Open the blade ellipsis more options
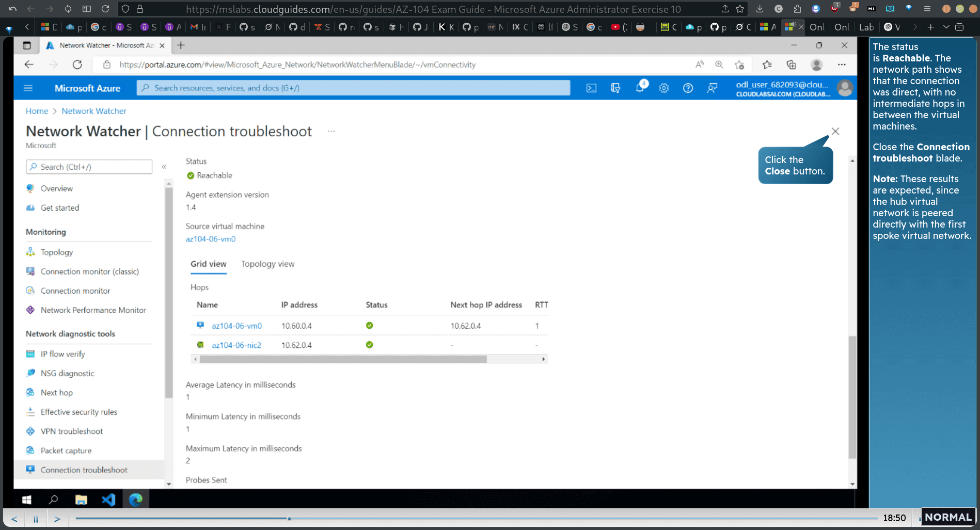This screenshot has width=980, height=530. (331, 131)
